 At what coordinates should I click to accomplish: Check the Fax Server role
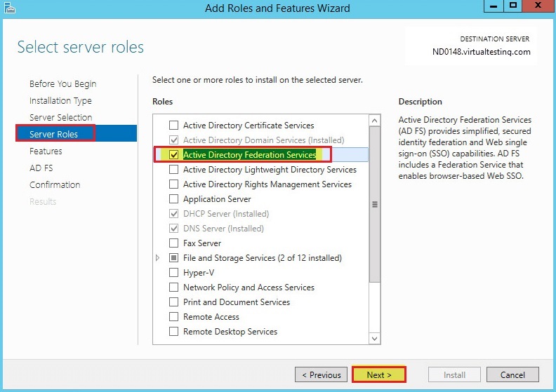coord(174,243)
